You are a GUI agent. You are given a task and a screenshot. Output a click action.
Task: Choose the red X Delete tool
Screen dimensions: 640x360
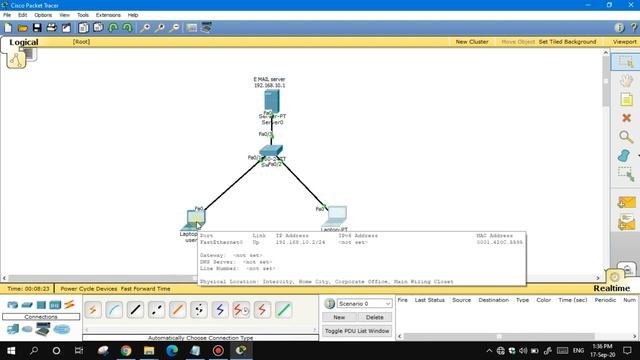coord(626,118)
